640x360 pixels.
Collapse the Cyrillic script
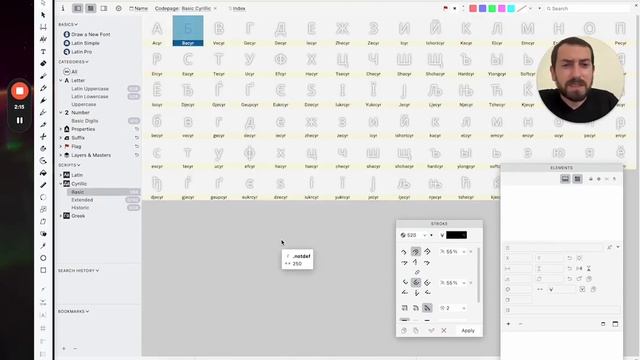click(61, 184)
